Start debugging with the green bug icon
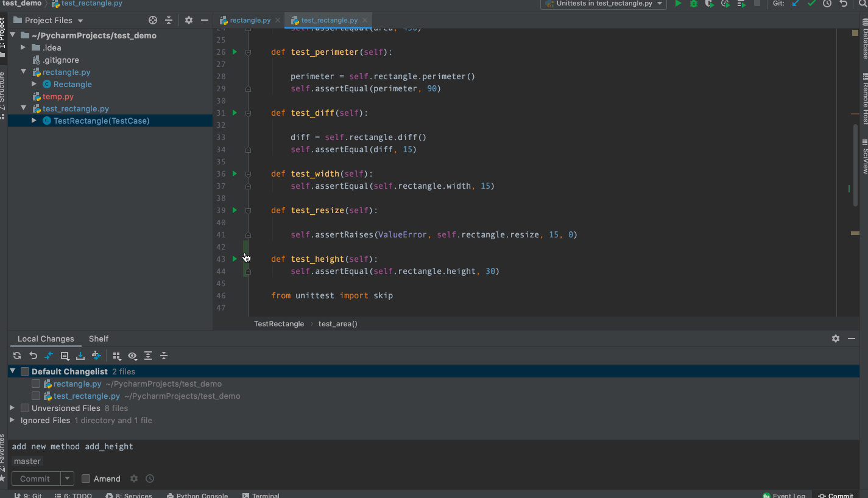The height and width of the screenshot is (498, 868). 694,4
